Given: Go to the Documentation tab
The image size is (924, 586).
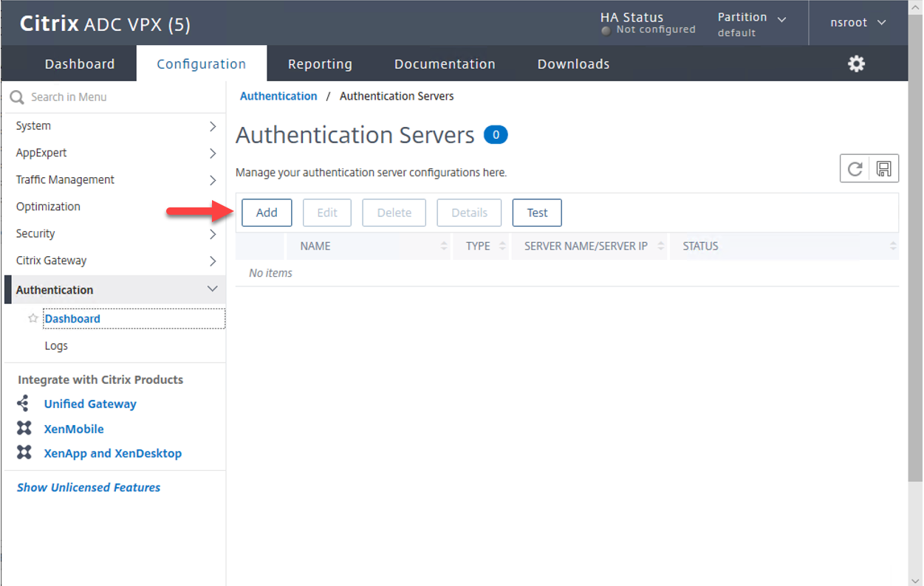Looking at the screenshot, I should pos(445,64).
